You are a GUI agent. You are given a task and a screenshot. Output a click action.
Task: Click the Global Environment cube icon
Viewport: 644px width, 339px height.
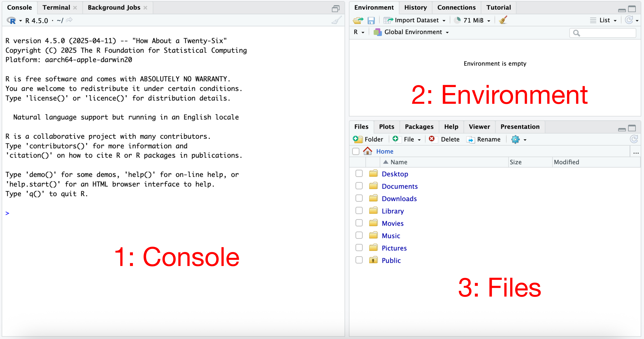coord(378,32)
